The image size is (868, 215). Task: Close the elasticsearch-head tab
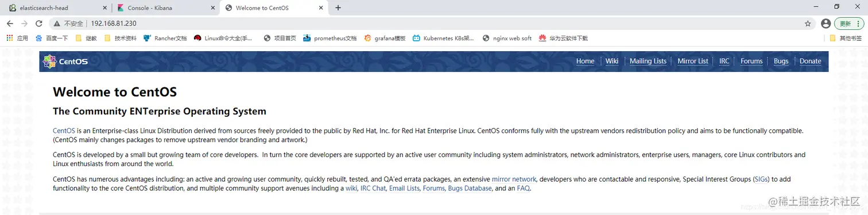pos(104,8)
